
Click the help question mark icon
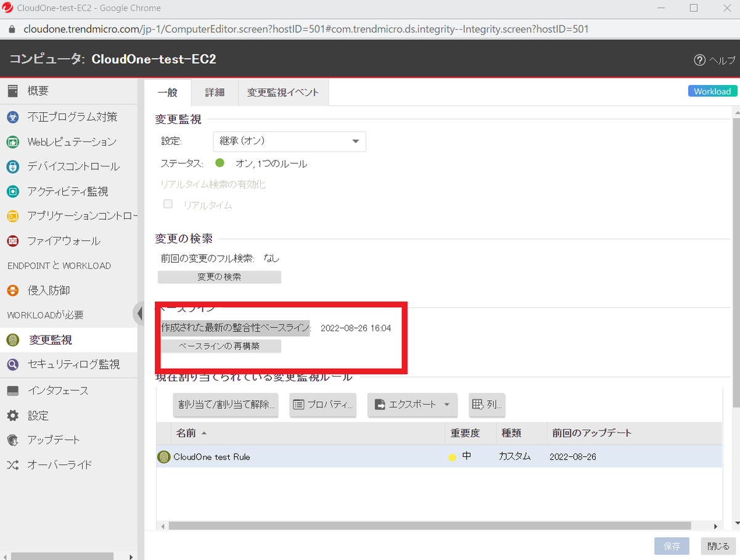[699, 60]
